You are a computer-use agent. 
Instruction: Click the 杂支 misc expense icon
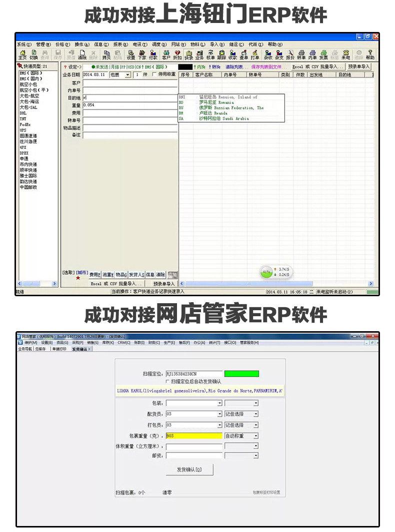click(x=279, y=54)
